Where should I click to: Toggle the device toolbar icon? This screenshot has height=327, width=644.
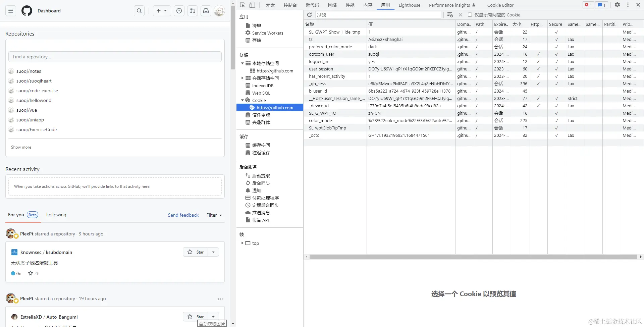tap(252, 5)
